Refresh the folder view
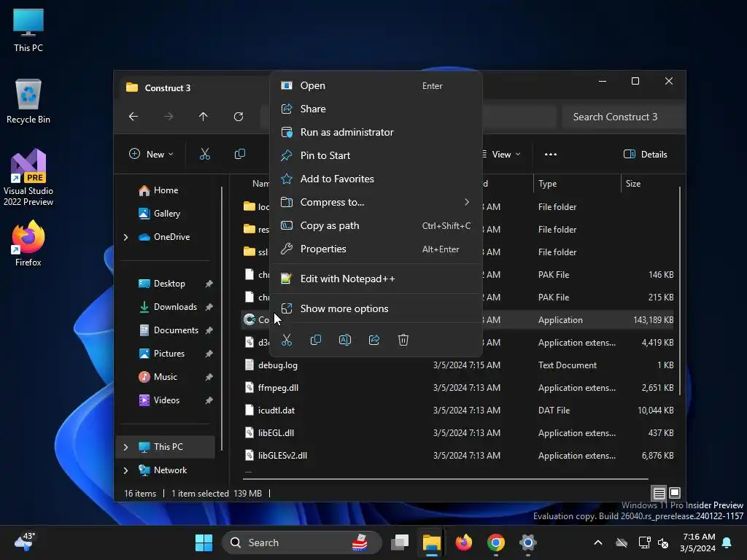This screenshot has height=560, width=747. tap(239, 117)
